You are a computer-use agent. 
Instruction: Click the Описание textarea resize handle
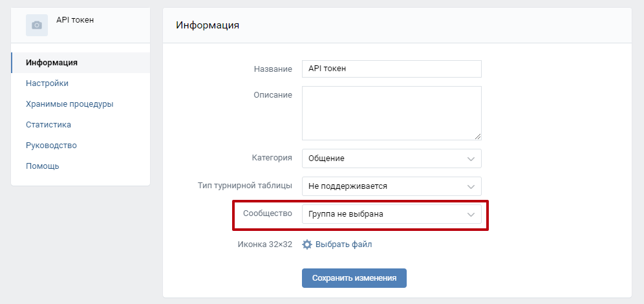tap(478, 136)
